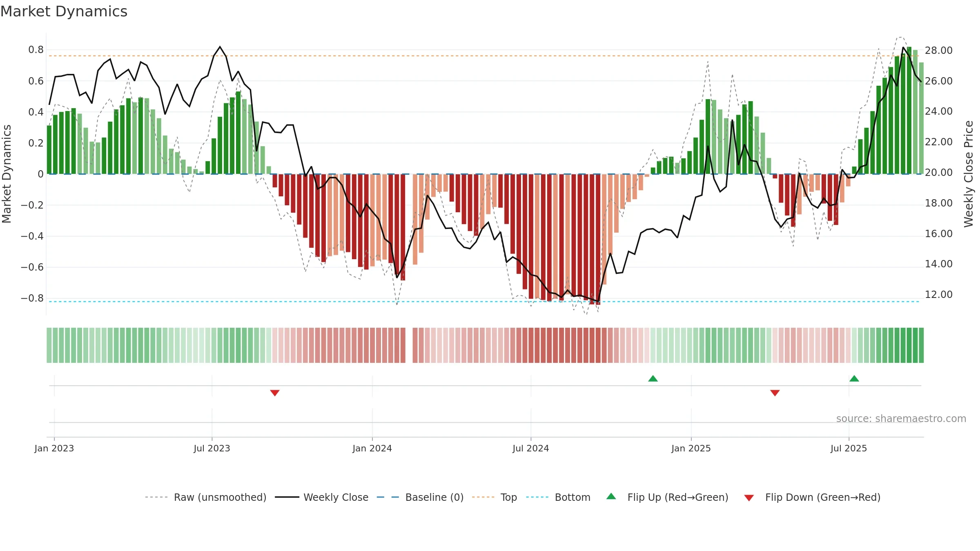Select the flip-down marker near April 2025
Viewport: 980px width, 551px height.
[775, 393]
